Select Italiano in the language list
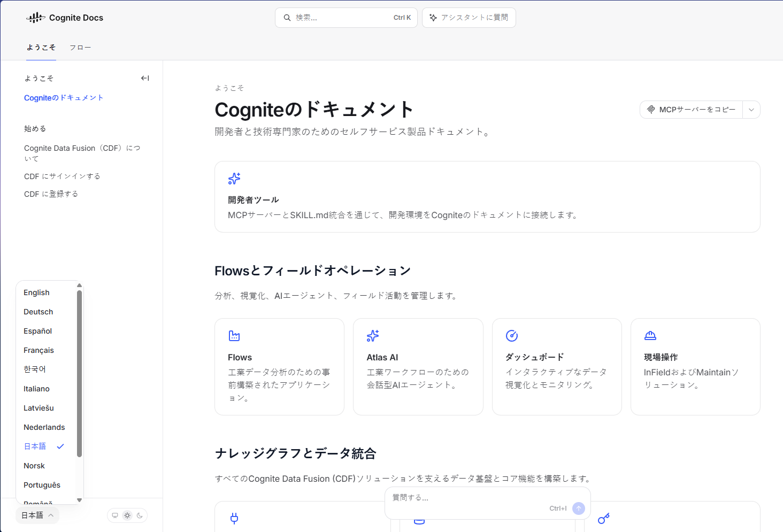 coord(46,389)
